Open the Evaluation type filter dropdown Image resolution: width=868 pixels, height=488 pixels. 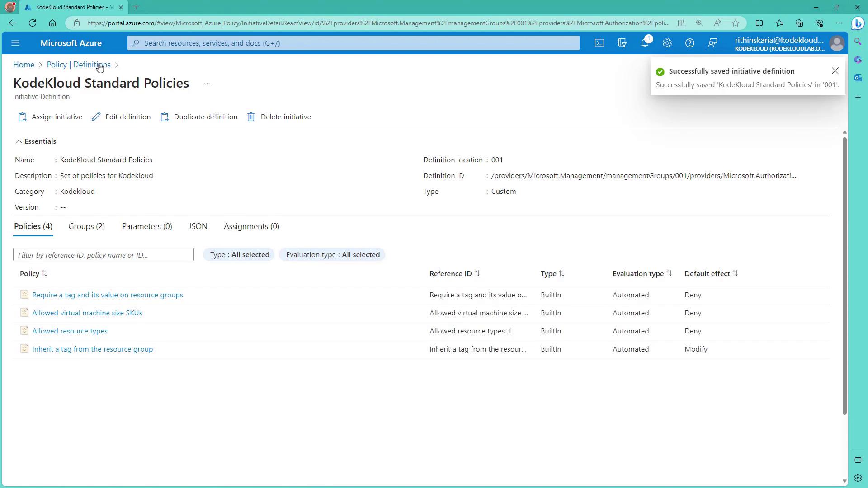click(x=333, y=255)
